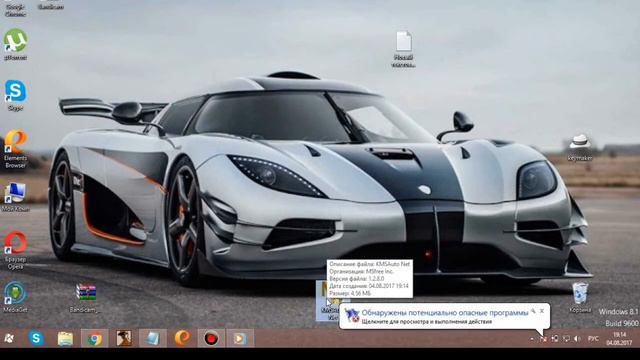Show hidden tray icons arrow
This screenshot has width=640, height=360.
(532, 339)
